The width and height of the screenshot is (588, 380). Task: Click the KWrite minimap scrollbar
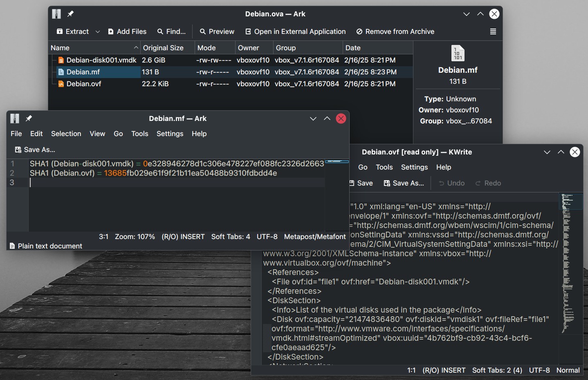571,278
